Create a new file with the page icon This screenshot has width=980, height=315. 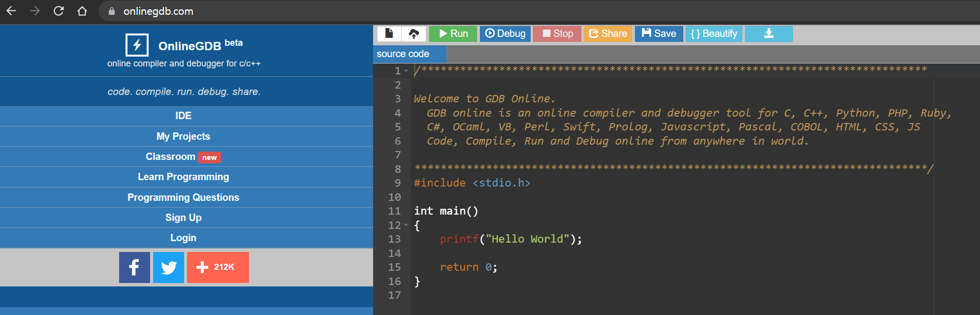tap(389, 33)
